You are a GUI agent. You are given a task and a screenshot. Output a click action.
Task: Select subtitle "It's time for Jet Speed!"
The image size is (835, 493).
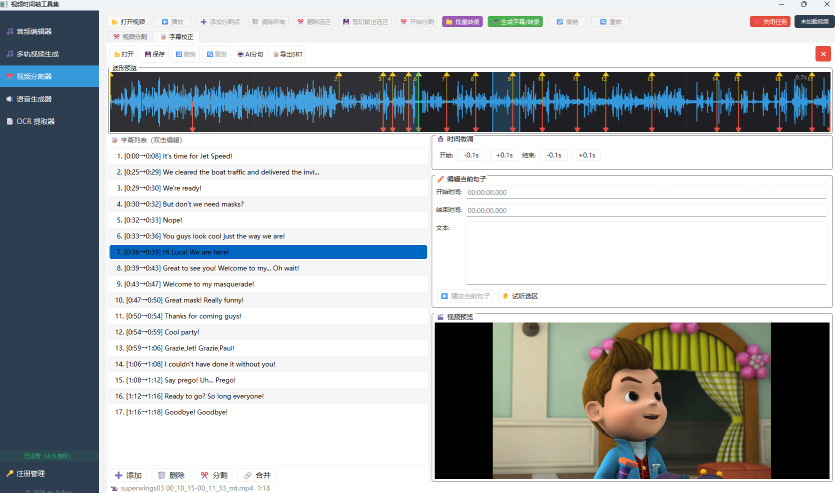[x=268, y=156]
